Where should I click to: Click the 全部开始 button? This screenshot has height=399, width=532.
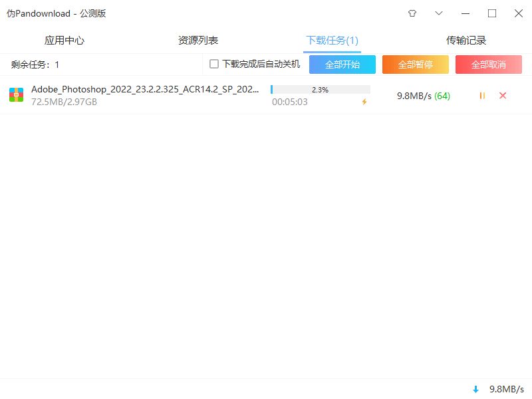click(x=342, y=65)
